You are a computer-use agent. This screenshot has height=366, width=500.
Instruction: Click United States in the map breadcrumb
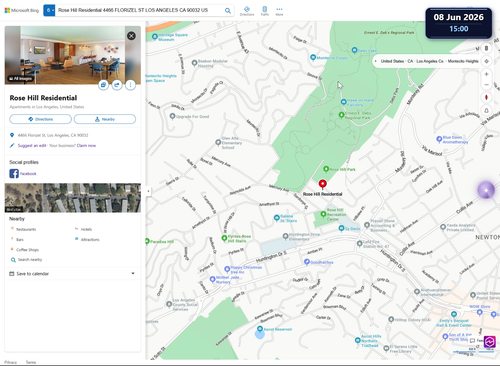[392, 61]
